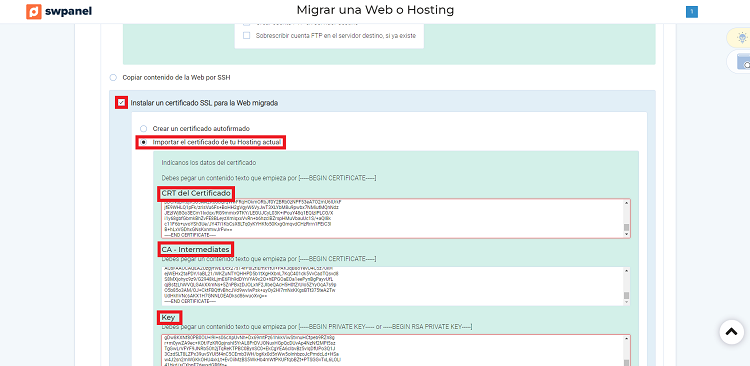750x366 pixels.
Task: Choose 'Crear un certificado autofirmado' radio option
Action: 143,129
